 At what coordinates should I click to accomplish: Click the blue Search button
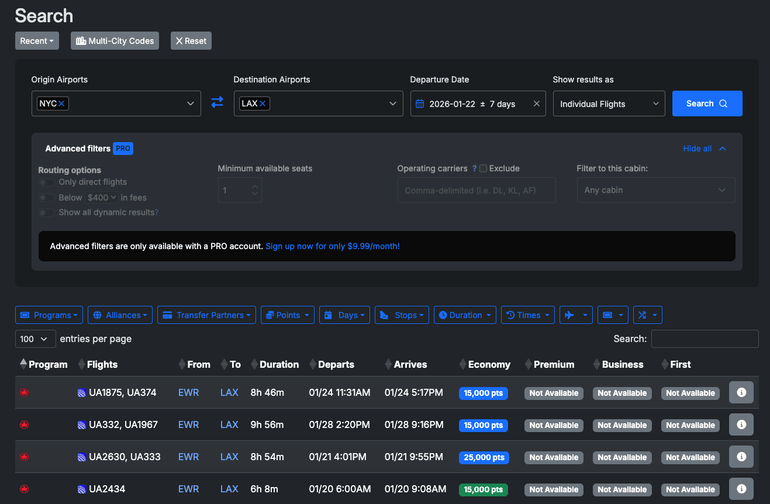tap(707, 103)
